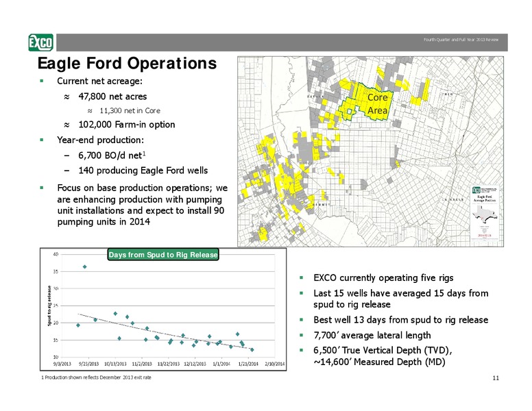This screenshot has height=411, width=532.
Task: Select the '6,700 BO/d net' line
Action: 112,155
